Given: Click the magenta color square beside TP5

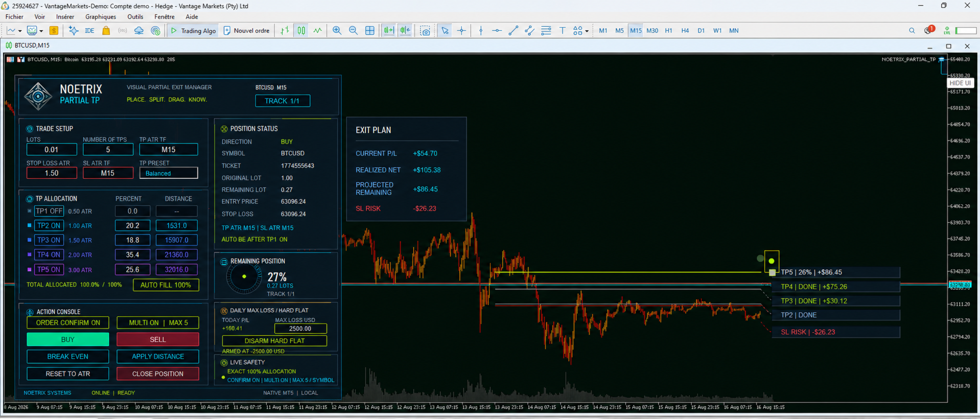Looking at the screenshot, I should [29, 269].
